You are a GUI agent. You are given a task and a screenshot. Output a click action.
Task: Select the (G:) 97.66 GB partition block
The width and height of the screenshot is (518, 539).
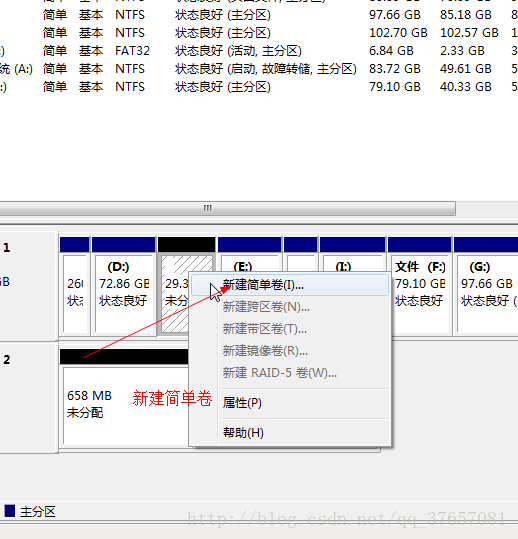point(486,286)
